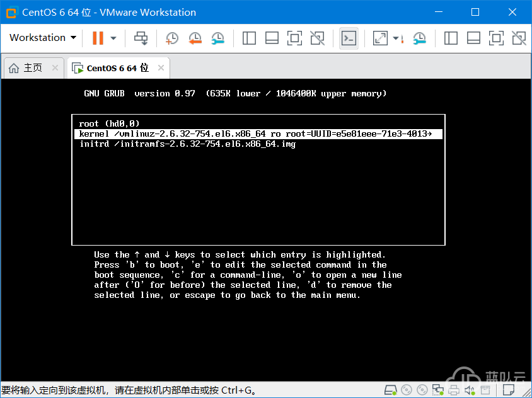Close the 主页 tab
532x398 pixels.
tap(55, 68)
